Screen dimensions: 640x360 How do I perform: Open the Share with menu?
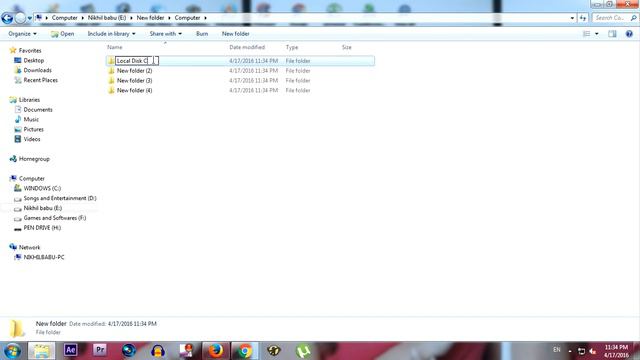166,34
